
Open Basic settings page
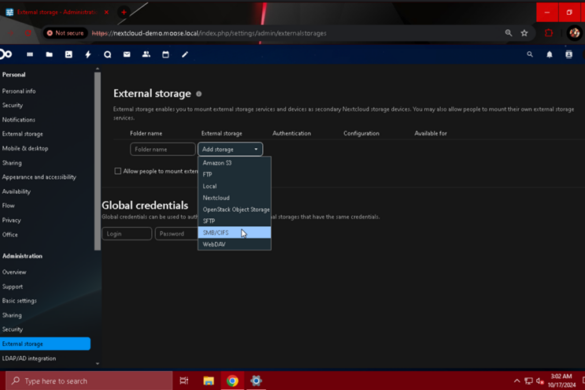click(x=19, y=301)
